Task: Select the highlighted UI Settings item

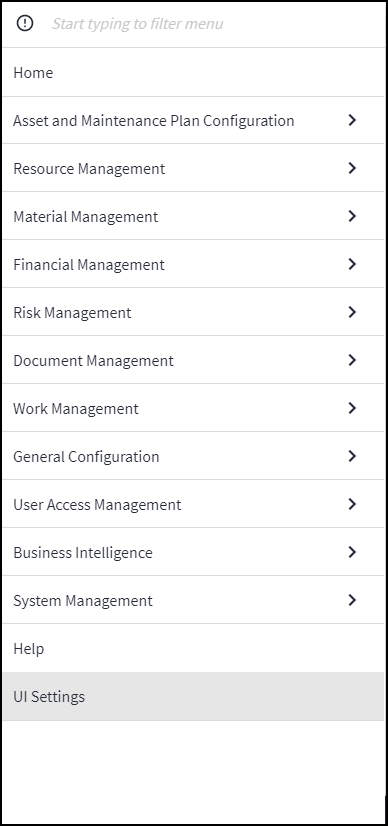Action: (x=193, y=696)
